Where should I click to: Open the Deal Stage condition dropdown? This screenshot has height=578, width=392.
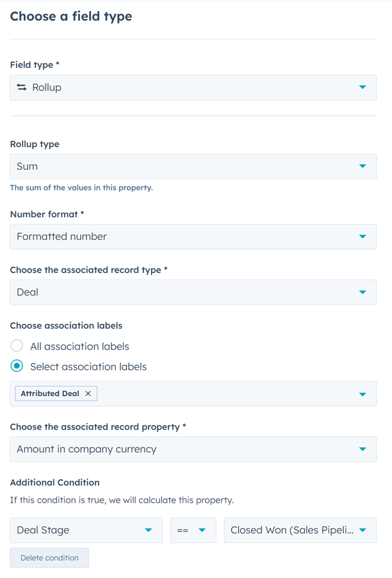[85, 530]
